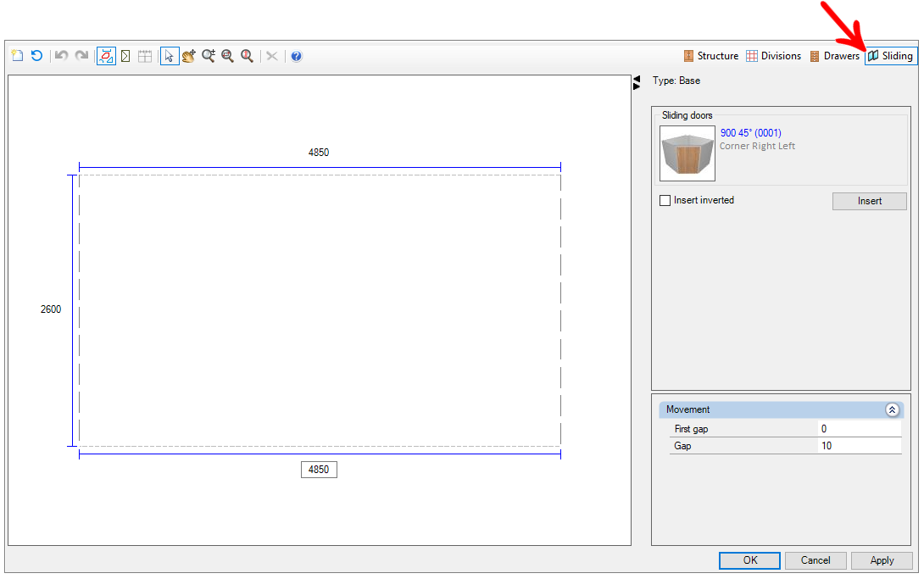924x579 pixels.
Task: Click the door panel icon in toolbar
Action: [125, 56]
